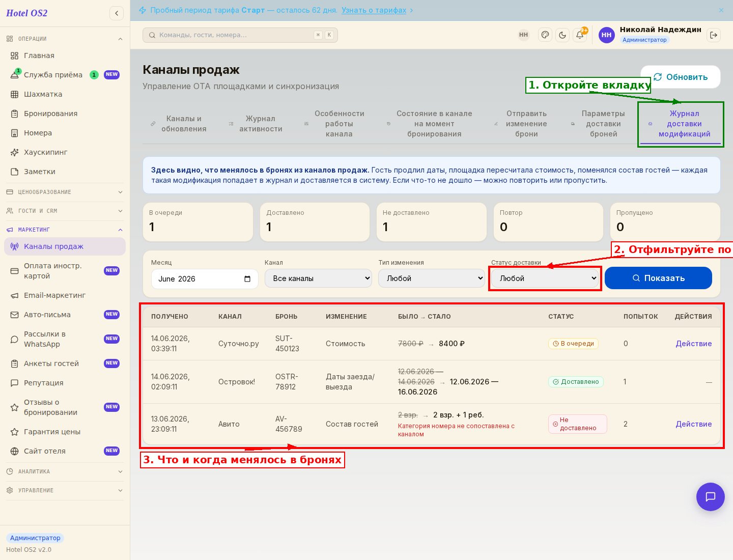The height and width of the screenshot is (560, 733).
Task: Open Отзывы о бронировании
Action: tap(65, 407)
